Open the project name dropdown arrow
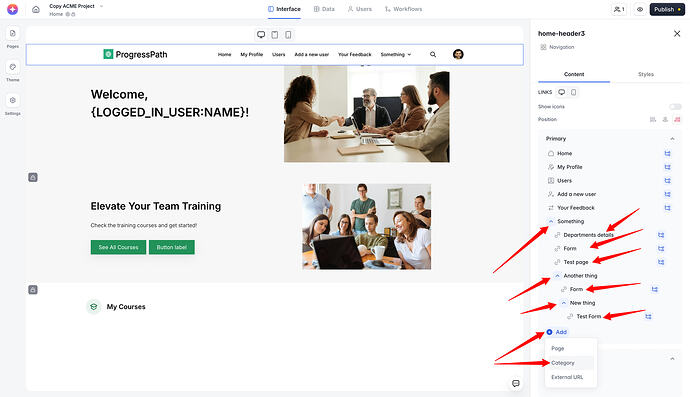This screenshot has width=690, height=397. pos(102,6)
